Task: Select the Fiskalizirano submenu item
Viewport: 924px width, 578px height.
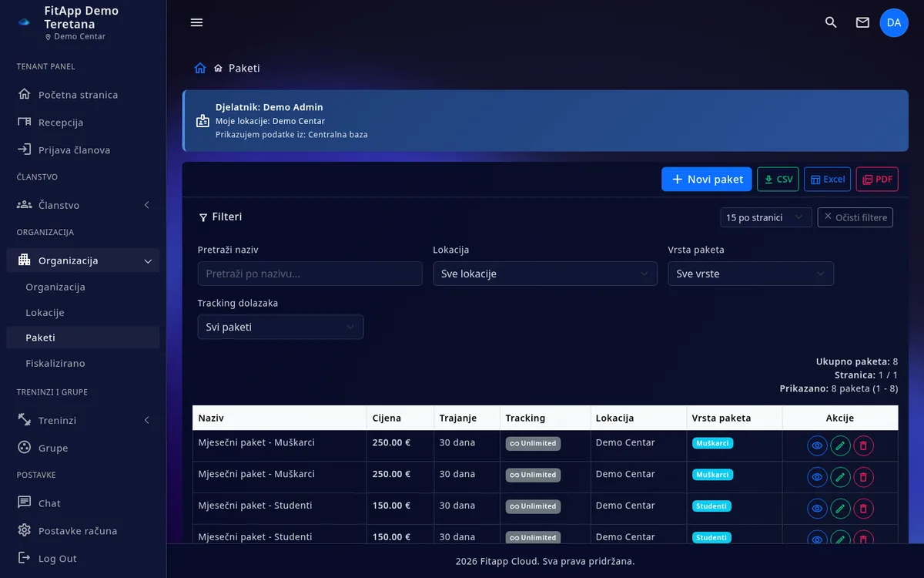Action: tap(83, 363)
